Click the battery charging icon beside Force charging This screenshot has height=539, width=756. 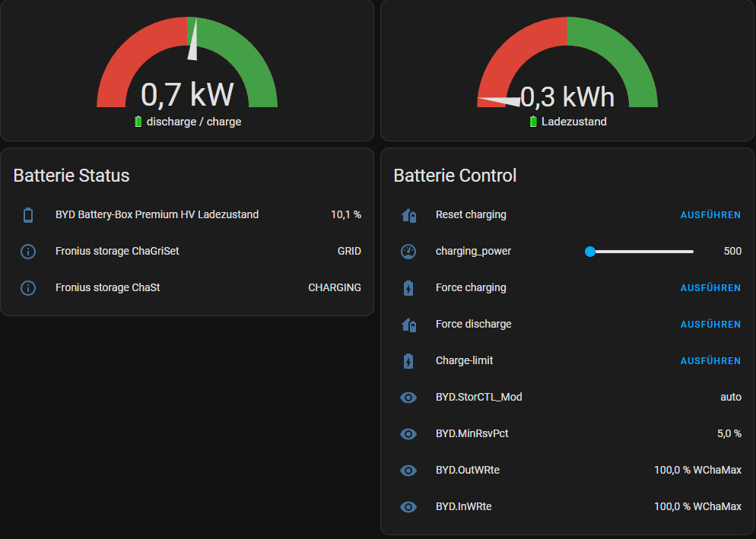pos(408,288)
